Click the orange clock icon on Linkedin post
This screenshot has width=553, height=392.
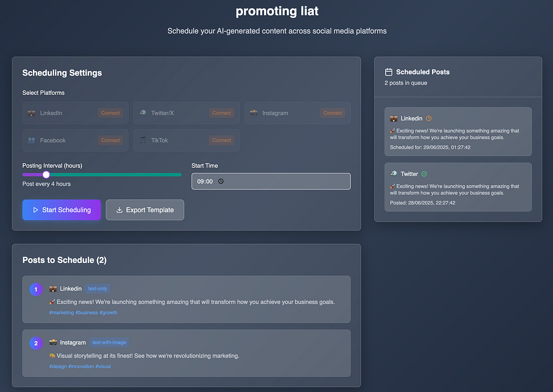[x=429, y=118]
